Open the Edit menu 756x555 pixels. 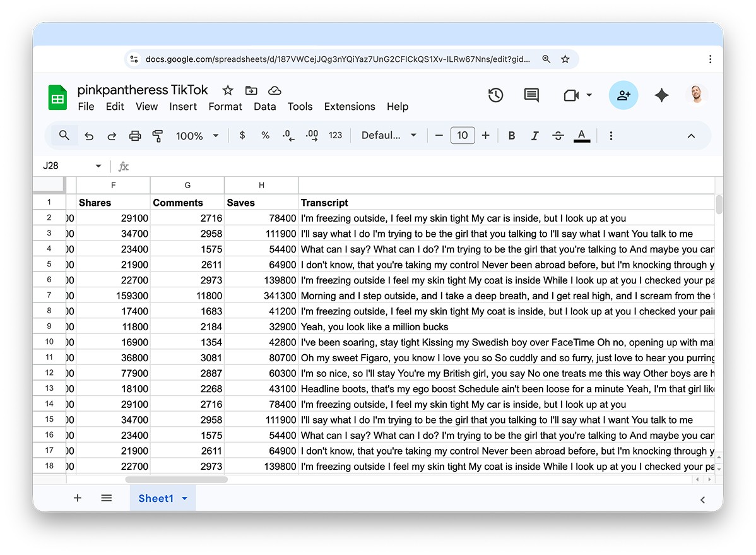(115, 107)
